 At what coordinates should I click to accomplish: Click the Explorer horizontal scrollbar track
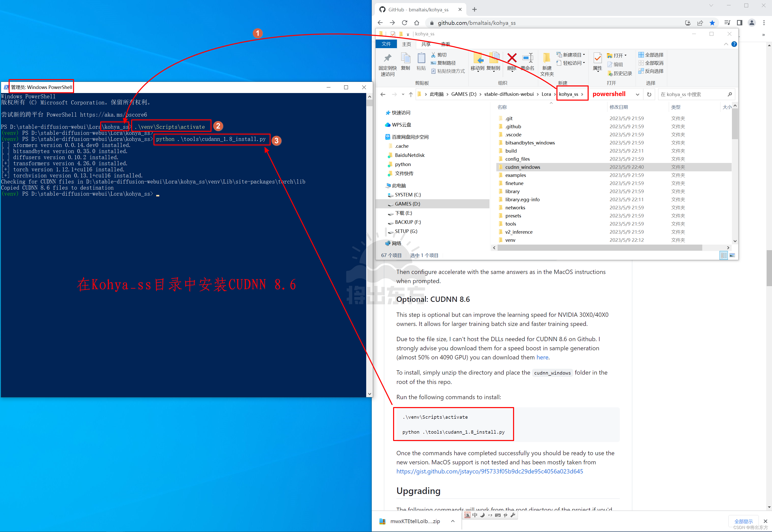point(714,248)
